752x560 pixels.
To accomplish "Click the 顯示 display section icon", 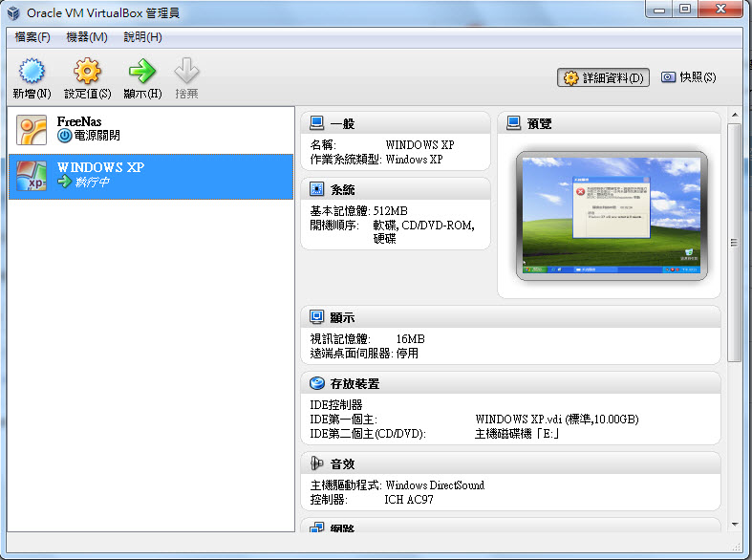I will pos(317,317).
